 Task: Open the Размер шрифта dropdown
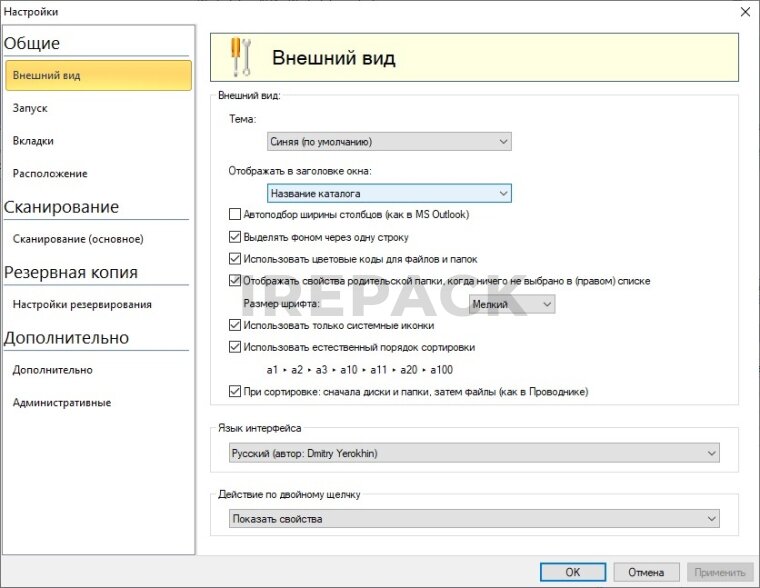tap(512, 304)
